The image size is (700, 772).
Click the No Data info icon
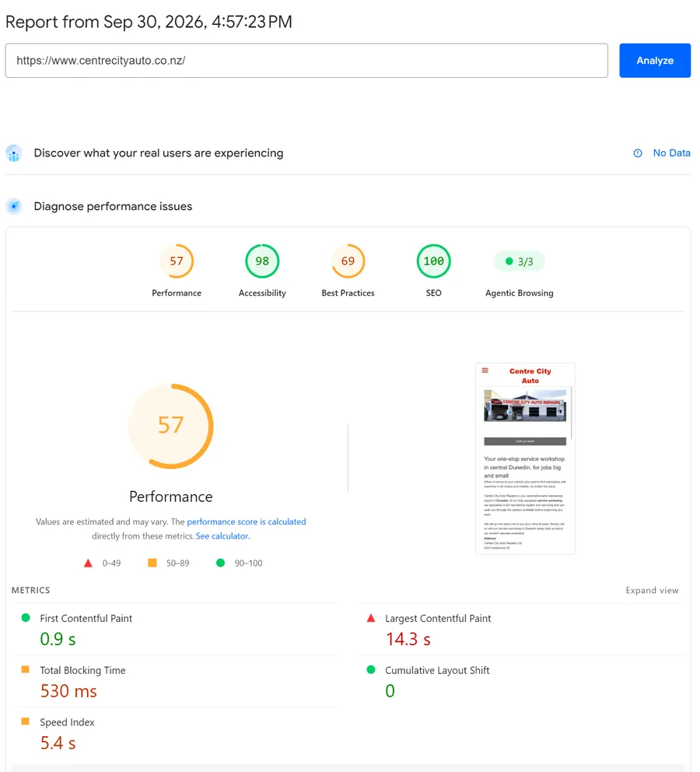638,153
